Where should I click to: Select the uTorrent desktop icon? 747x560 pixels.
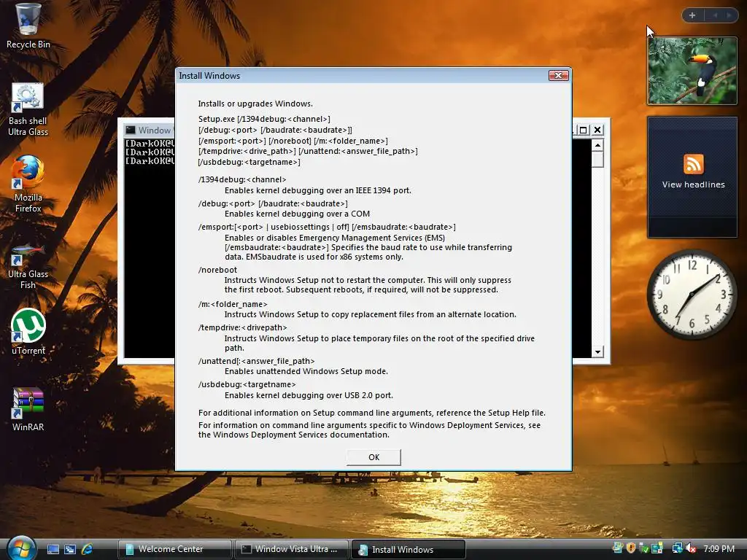pos(28,332)
